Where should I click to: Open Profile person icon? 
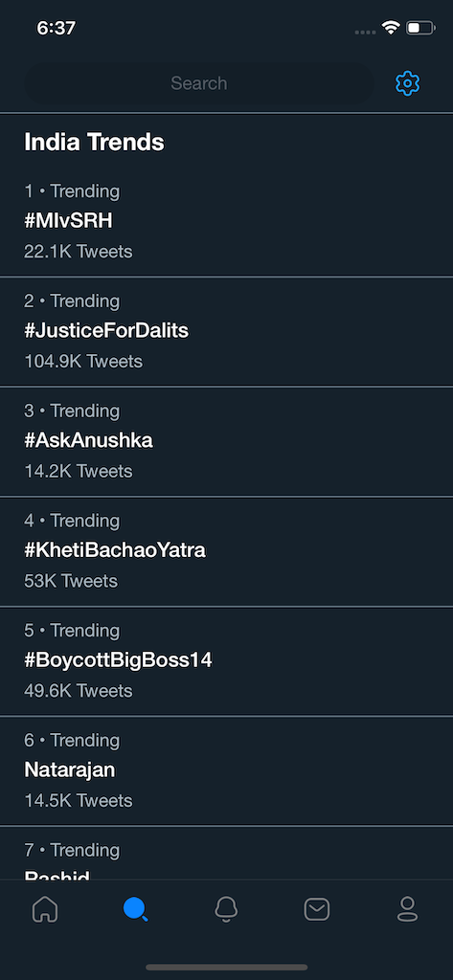[407, 909]
